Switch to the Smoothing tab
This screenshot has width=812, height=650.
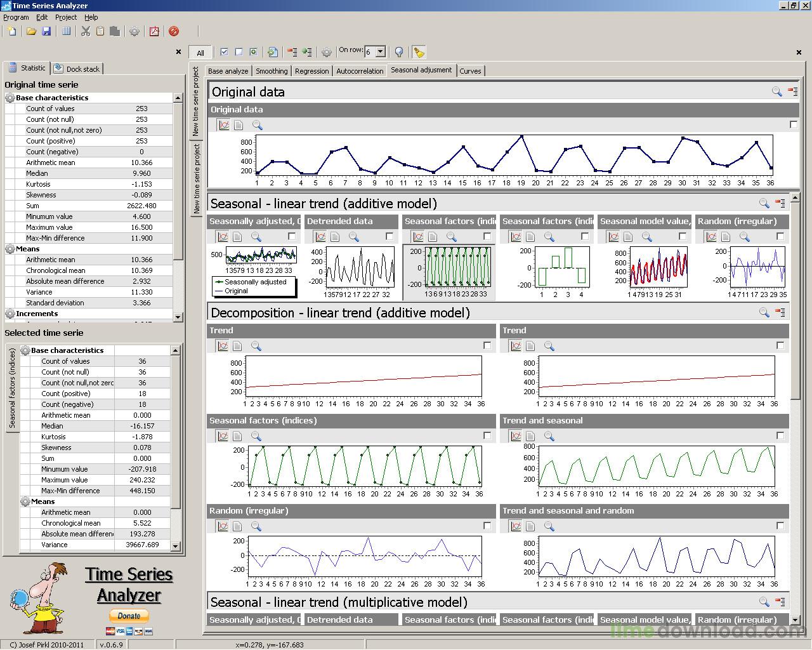272,70
